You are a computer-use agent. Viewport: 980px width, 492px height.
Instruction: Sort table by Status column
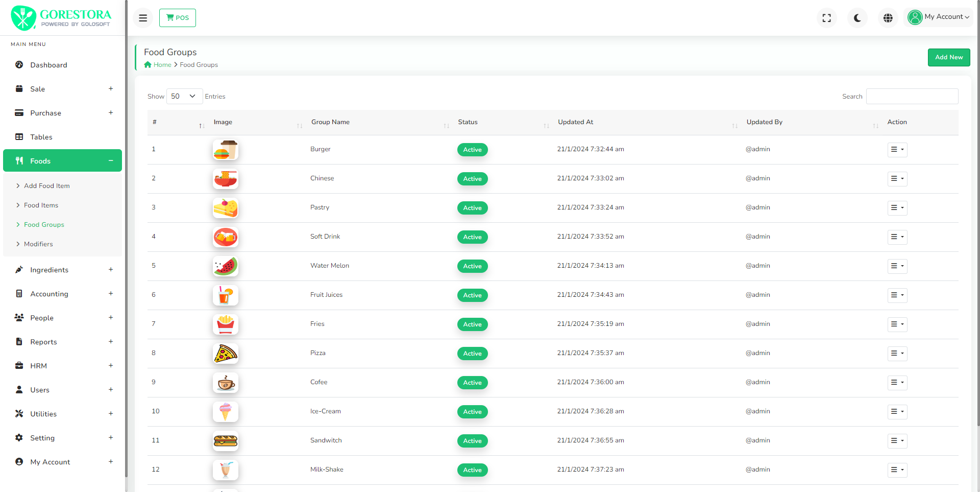(503, 122)
